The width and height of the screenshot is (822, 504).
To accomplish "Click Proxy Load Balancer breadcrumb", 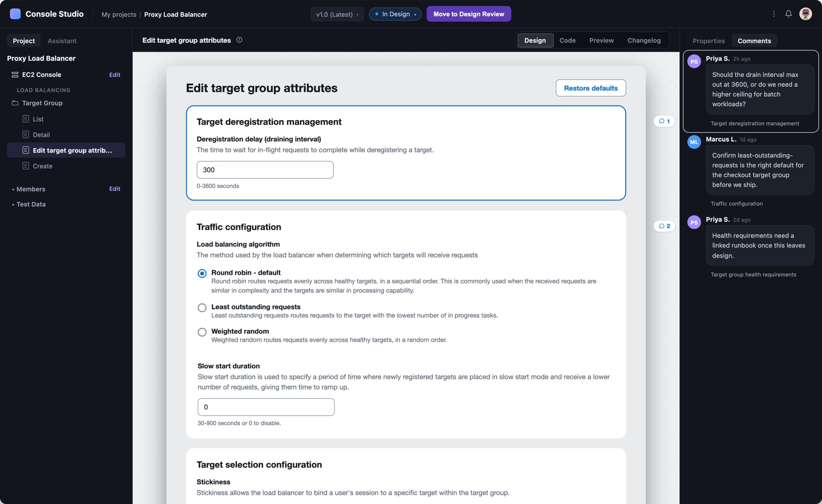I will coord(176,14).
